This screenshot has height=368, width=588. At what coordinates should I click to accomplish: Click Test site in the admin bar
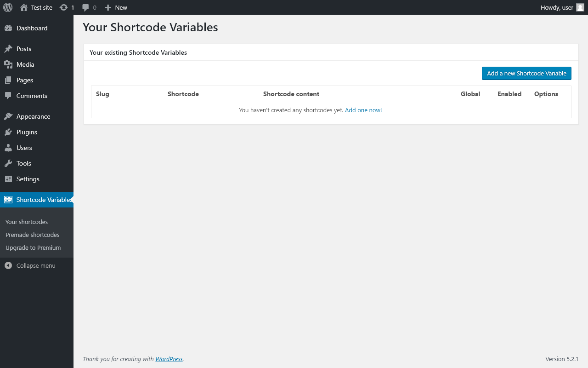pos(42,7)
